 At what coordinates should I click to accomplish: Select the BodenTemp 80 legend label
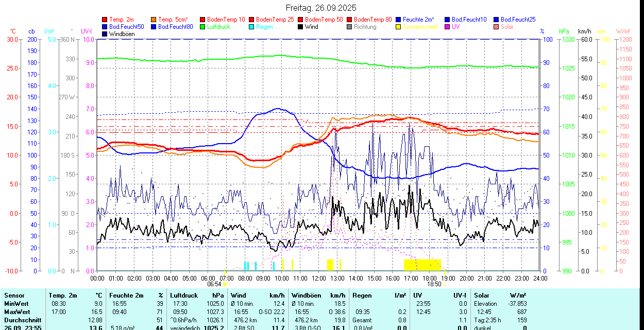(x=372, y=20)
